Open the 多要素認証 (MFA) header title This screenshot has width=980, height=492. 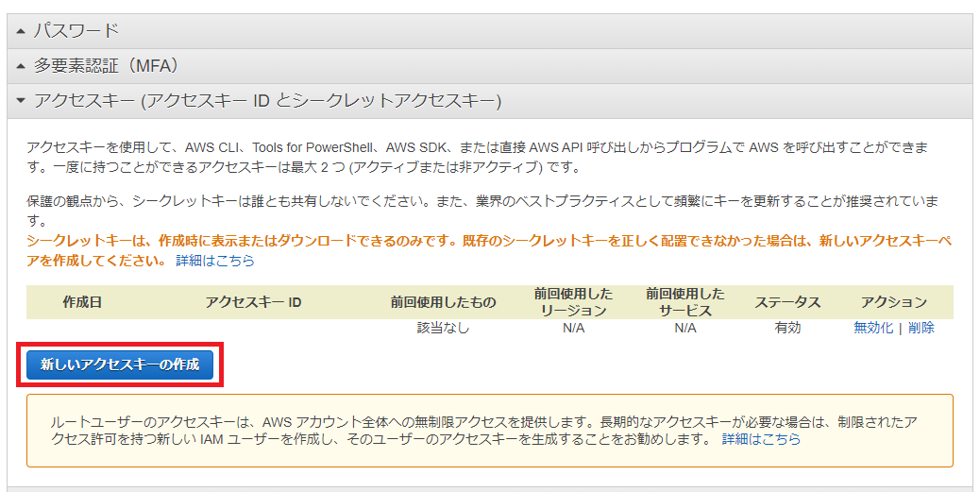(106, 66)
